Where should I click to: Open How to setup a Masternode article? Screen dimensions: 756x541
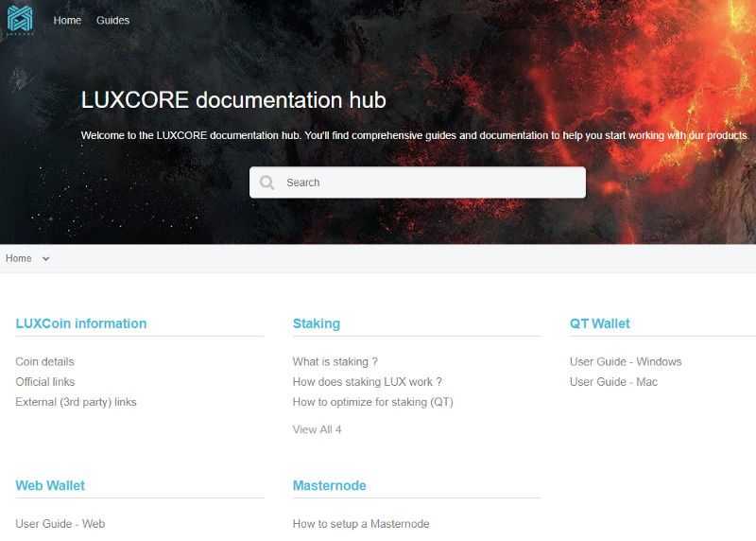click(361, 524)
